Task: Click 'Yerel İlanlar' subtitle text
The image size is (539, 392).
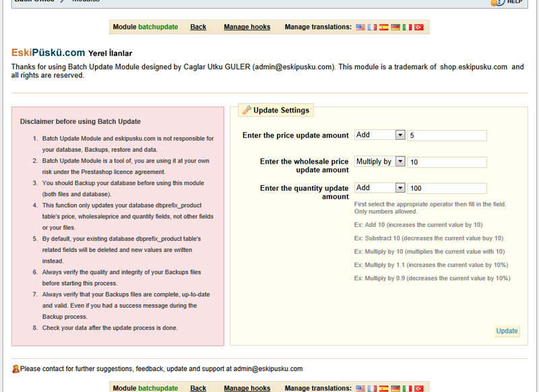Action: (x=110, y=53)
